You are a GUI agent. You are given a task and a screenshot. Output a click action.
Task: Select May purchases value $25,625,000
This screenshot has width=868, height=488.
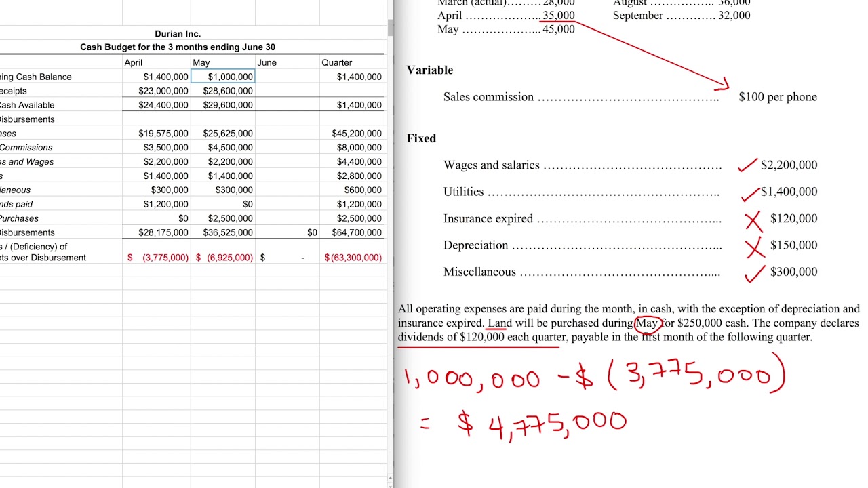[x=222, y=134]
